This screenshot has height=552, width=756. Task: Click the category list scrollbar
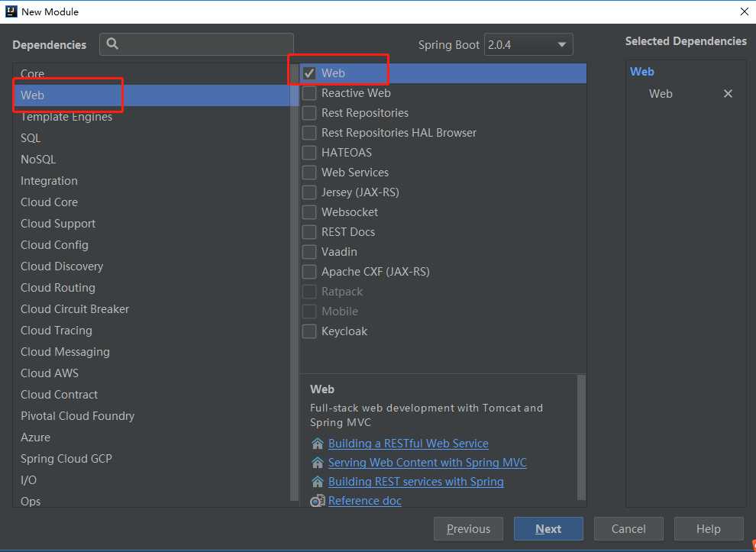pos(294,282)
